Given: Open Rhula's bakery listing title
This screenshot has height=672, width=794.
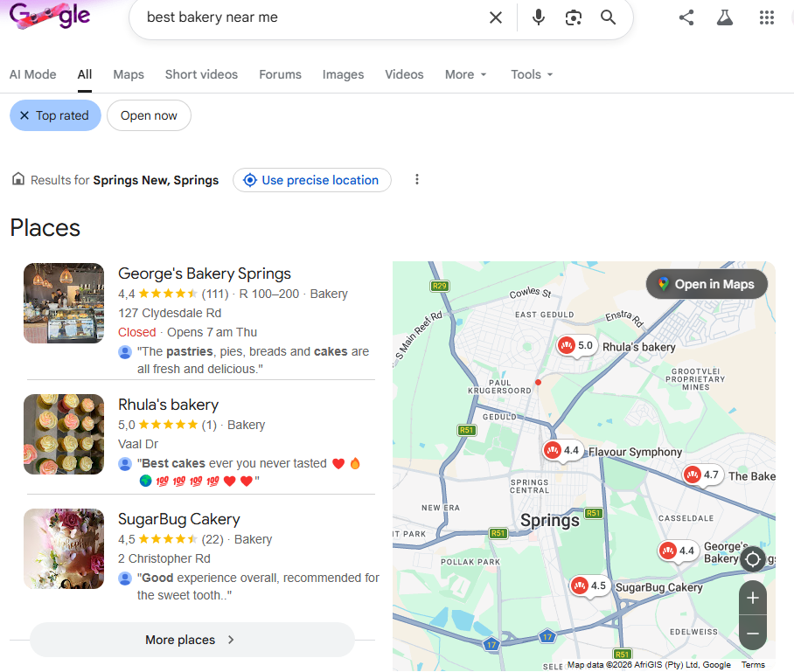Looking at the screenshot, I should point(168,405).
